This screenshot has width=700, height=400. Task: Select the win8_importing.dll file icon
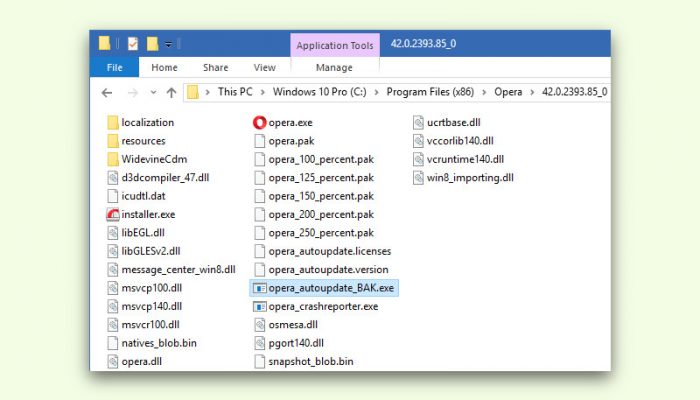pos(418,178)
